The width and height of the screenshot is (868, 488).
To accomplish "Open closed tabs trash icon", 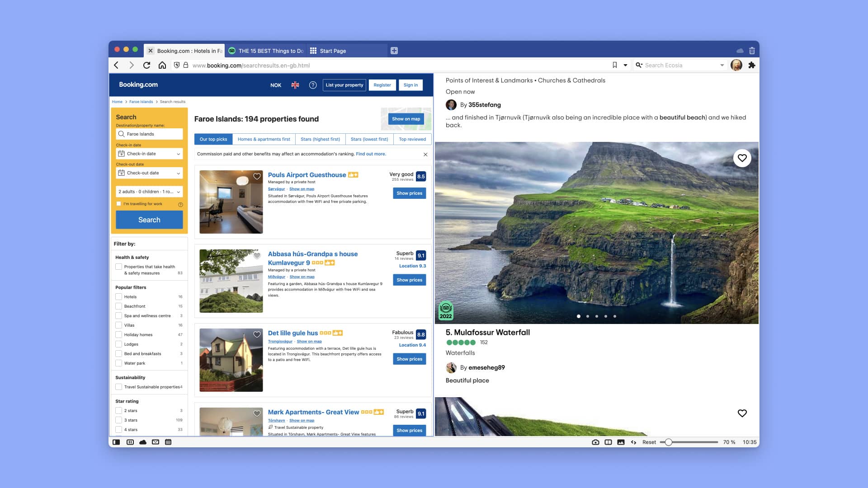I will pyautogui.click(x=752, y=51).
